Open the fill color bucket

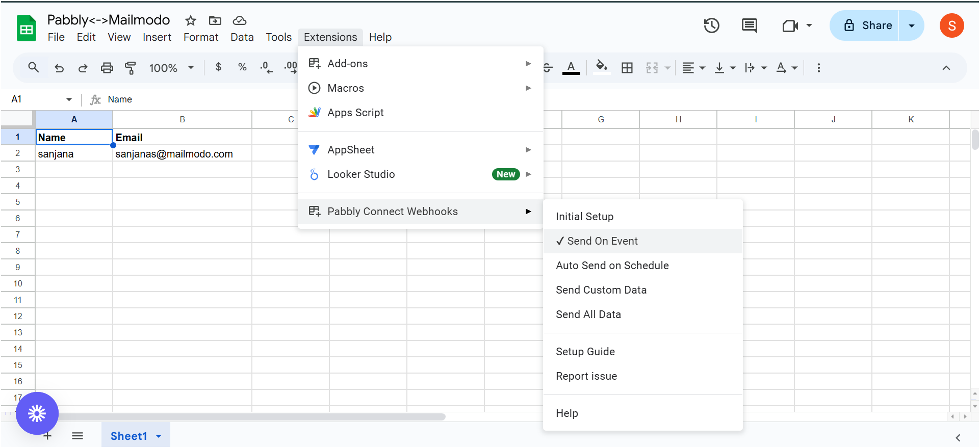(602, 67)
